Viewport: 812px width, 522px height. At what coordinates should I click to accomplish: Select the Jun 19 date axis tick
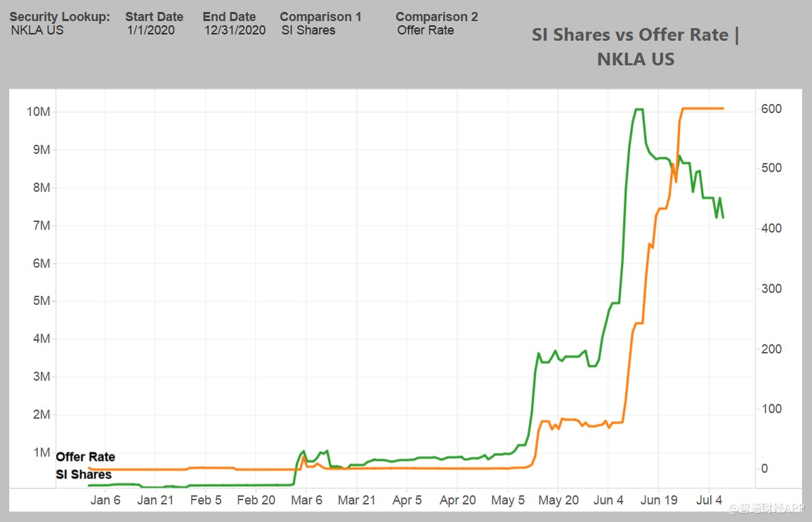(x=660, y=500)
